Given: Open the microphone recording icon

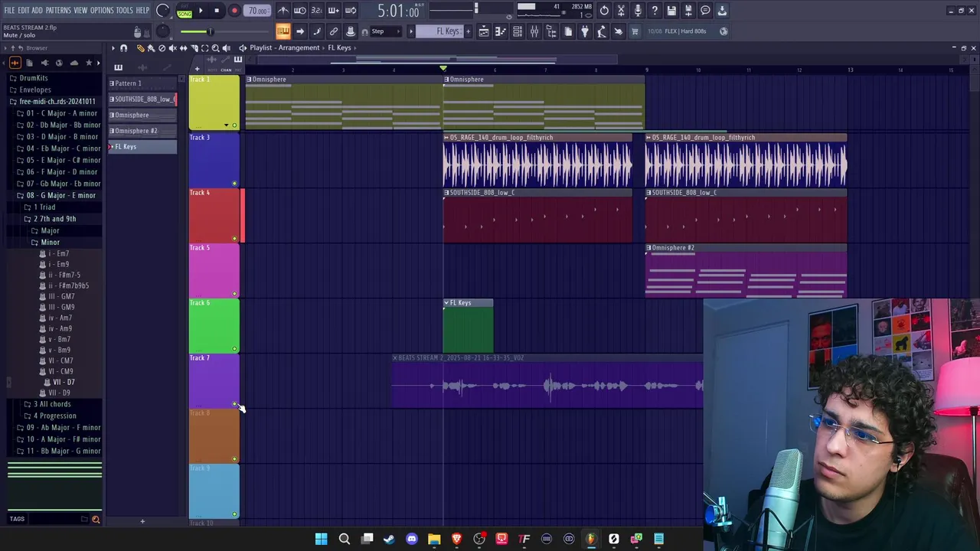Looking at the screenshot, I should pyautogui.click(x=638, y=11).
